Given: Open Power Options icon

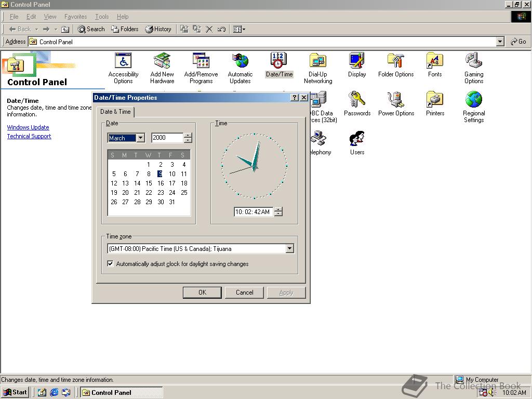Looking at the screenshot, I should [396, 104].
